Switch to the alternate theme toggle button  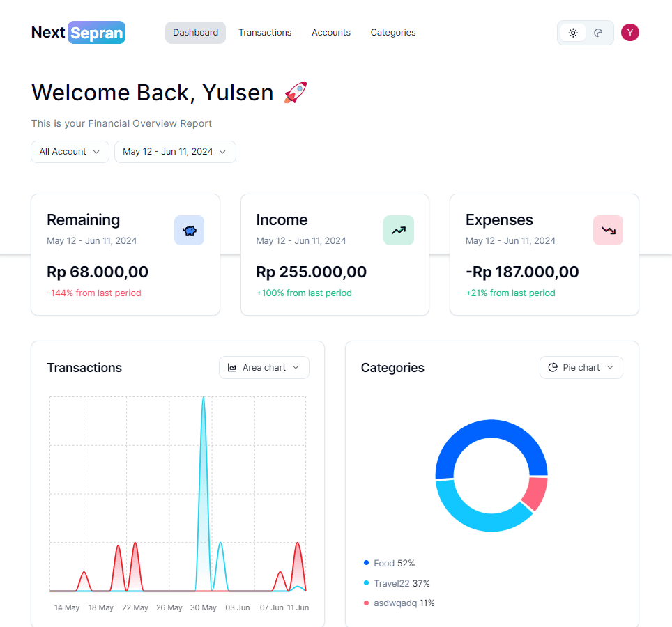click(x=598, y=33)
